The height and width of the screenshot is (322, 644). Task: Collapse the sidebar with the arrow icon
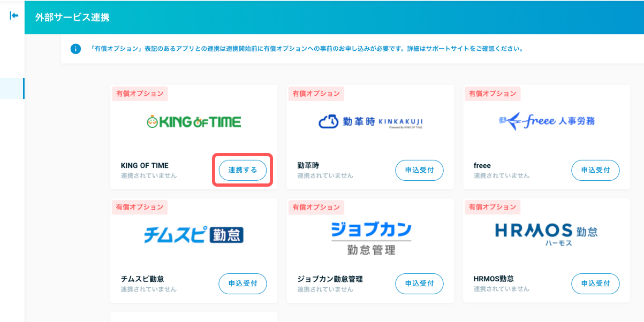coord(14,16)
